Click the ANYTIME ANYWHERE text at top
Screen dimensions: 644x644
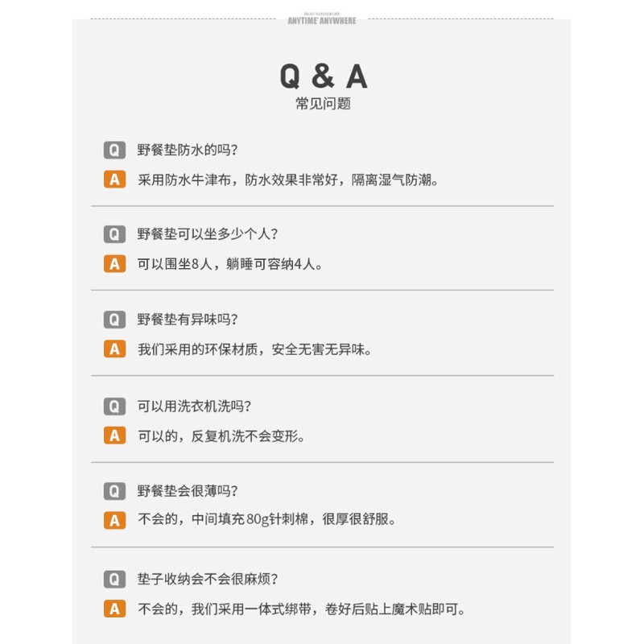point(322,21)
